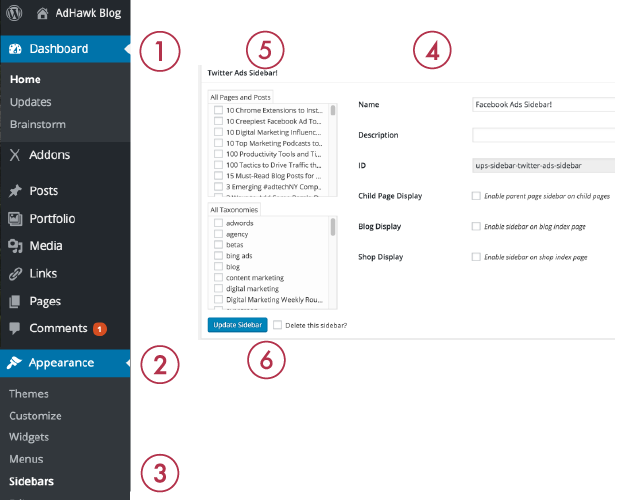
Task: Click the Posts pushpin icon
Action: 15,191
